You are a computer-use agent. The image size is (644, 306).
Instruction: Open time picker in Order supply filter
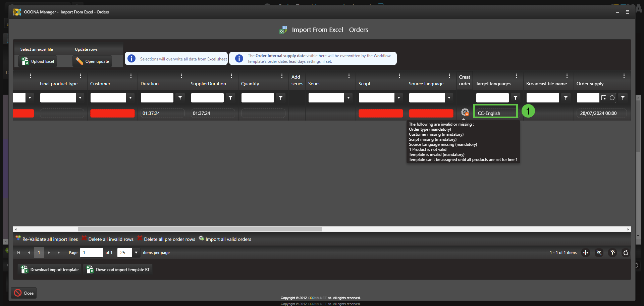click(x=612, y=98)
